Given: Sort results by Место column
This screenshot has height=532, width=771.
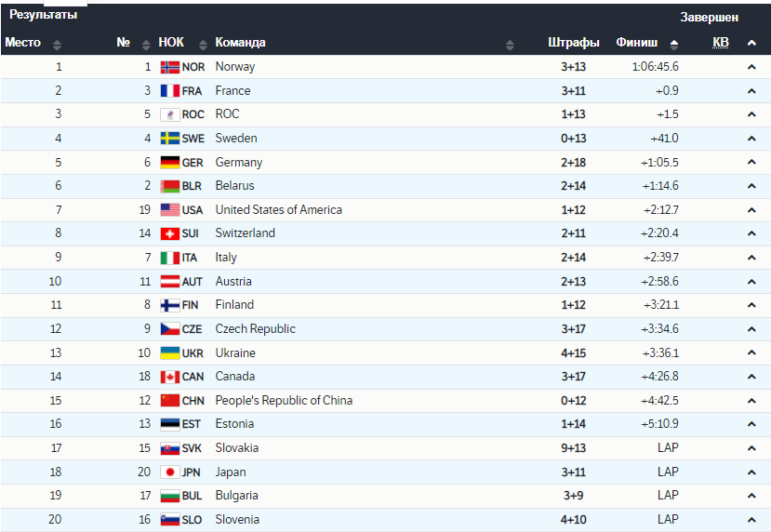Looking at the screenshot, I should click(x=57, y=44).
